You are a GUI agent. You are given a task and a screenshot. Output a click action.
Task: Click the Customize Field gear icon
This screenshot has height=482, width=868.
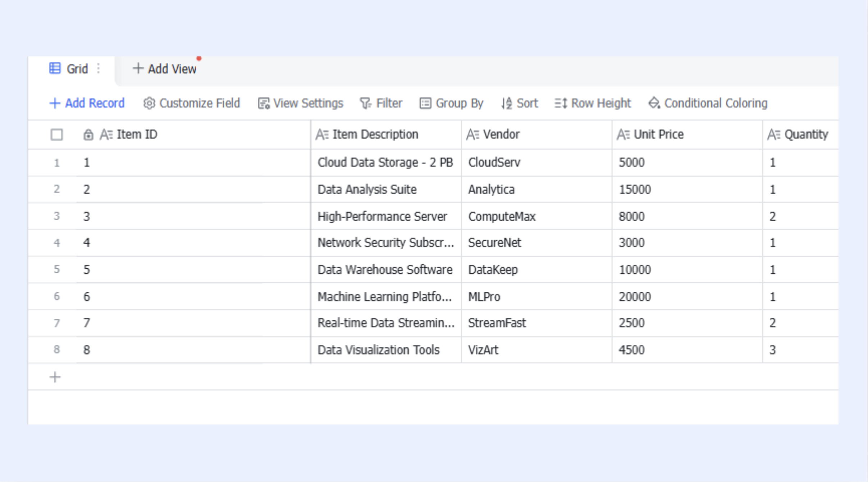tap(149, 103)
